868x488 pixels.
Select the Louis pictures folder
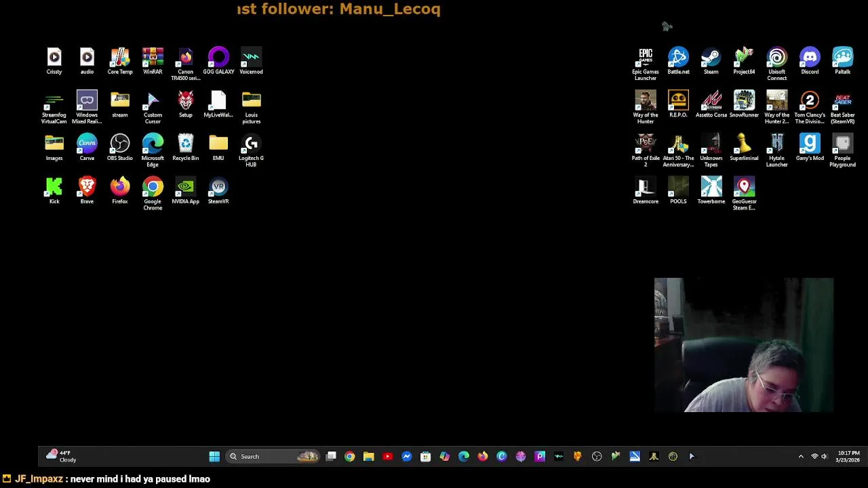251,107
